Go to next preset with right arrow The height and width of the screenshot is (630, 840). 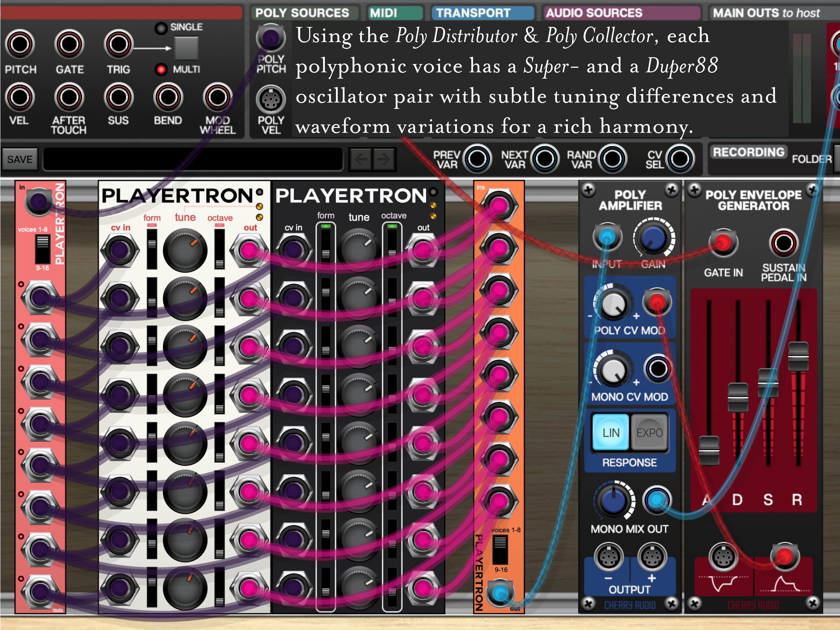tap(384, 159)
